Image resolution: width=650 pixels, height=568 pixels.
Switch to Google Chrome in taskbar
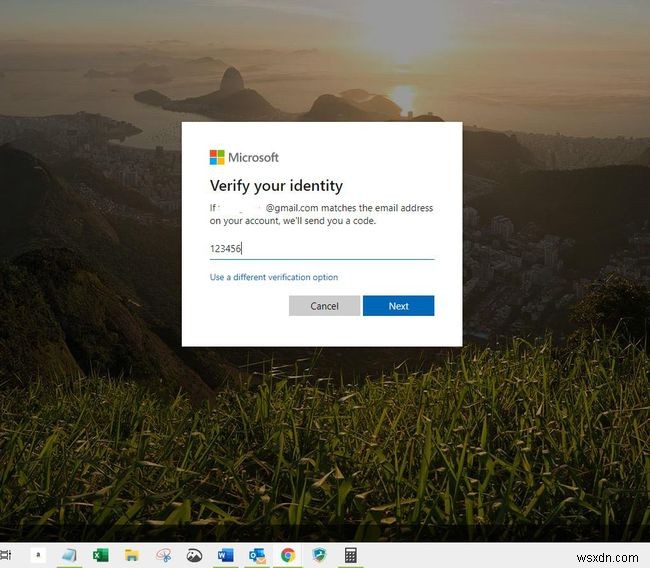288,555
